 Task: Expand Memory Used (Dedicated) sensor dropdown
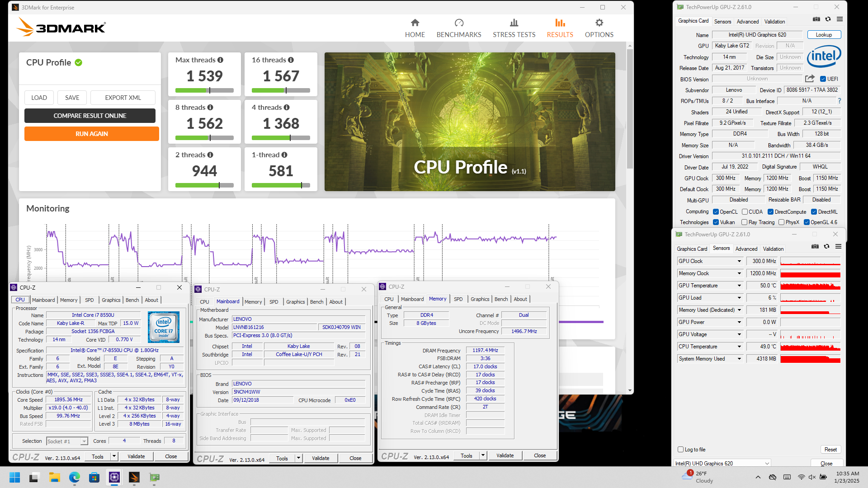click(740, 310)
